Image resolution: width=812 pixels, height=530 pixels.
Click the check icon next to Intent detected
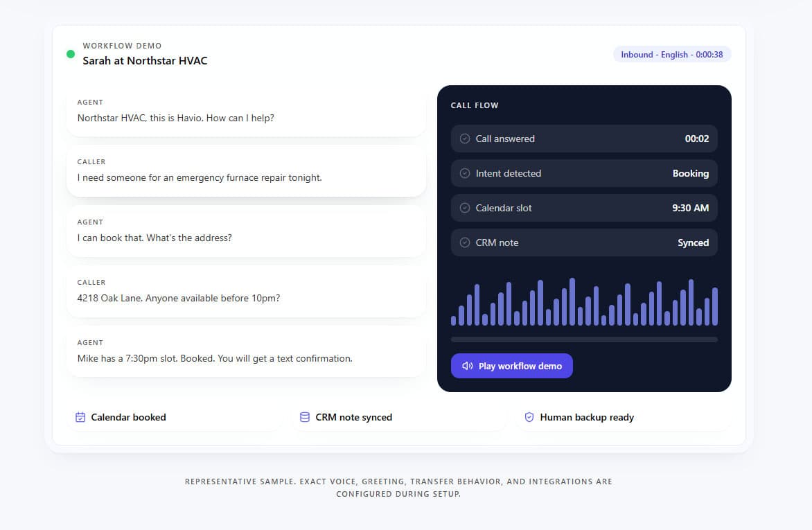(x=465, y=173)
